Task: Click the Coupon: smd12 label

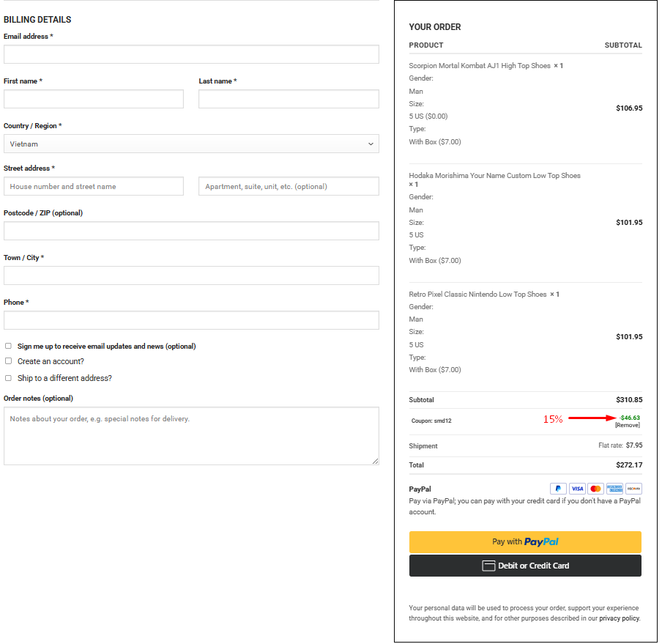Action: [x=431, y=421]
